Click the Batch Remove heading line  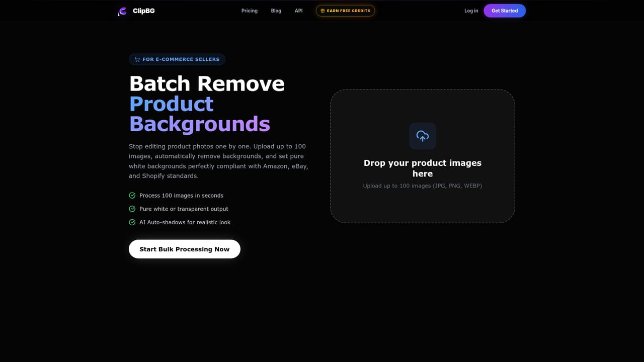pyautogui.click(x=207, y=83)
